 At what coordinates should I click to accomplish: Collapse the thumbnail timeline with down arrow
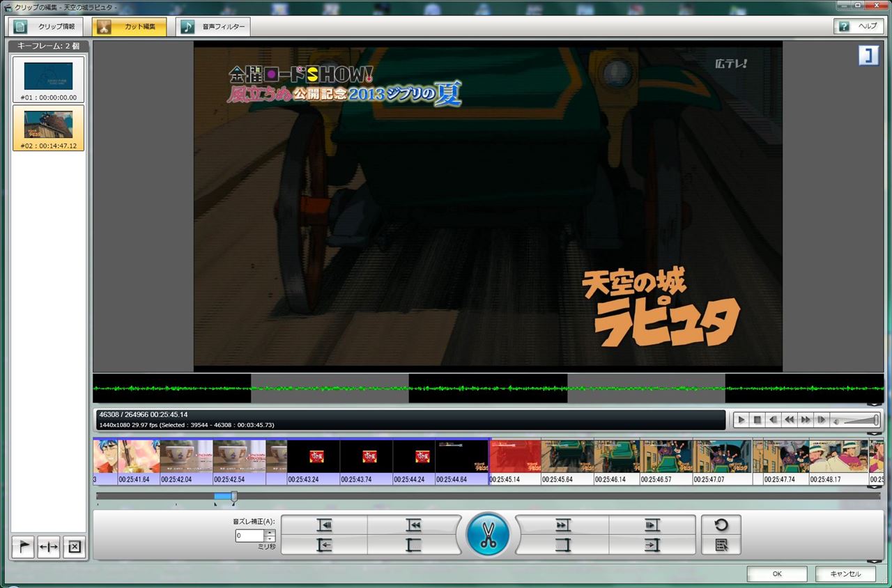tap(874, 487)
